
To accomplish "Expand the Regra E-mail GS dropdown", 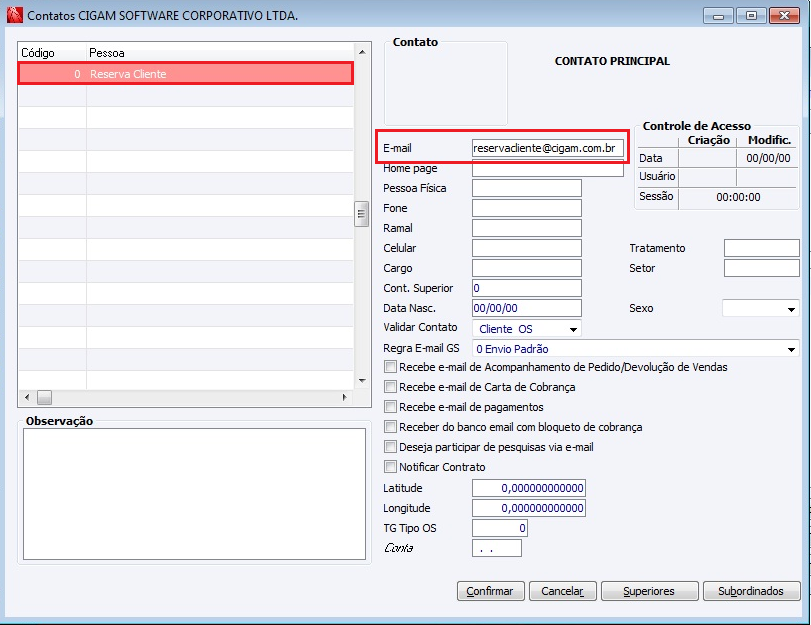I will pyautogui.click(x=792, y=349).
